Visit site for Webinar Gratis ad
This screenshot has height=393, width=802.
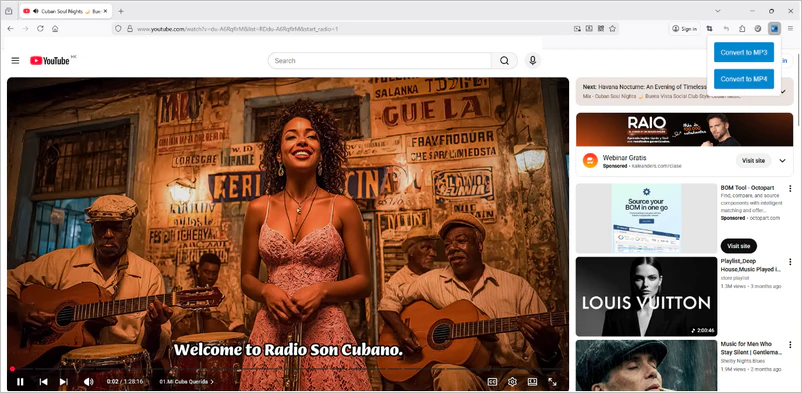click(x=753, y=161)
